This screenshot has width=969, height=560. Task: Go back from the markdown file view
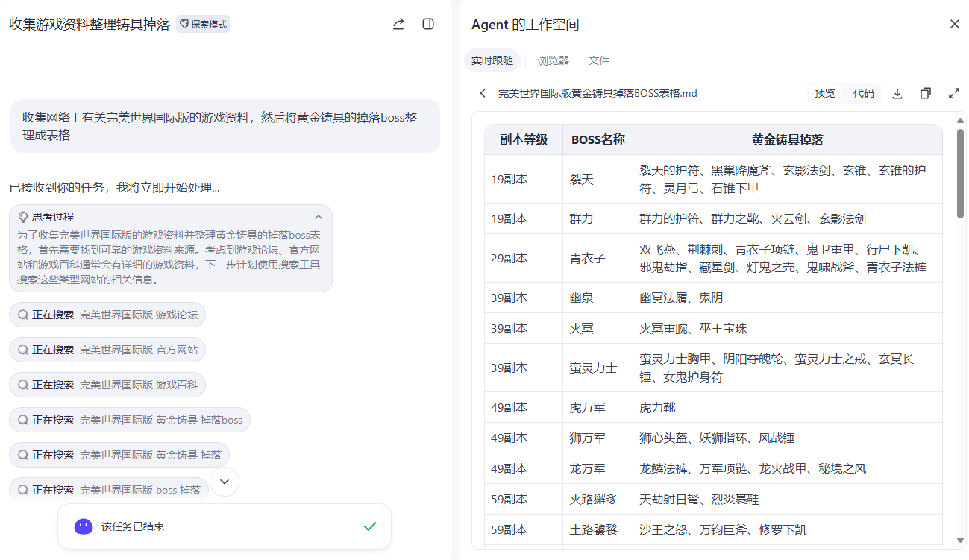[x=483, y=93]
